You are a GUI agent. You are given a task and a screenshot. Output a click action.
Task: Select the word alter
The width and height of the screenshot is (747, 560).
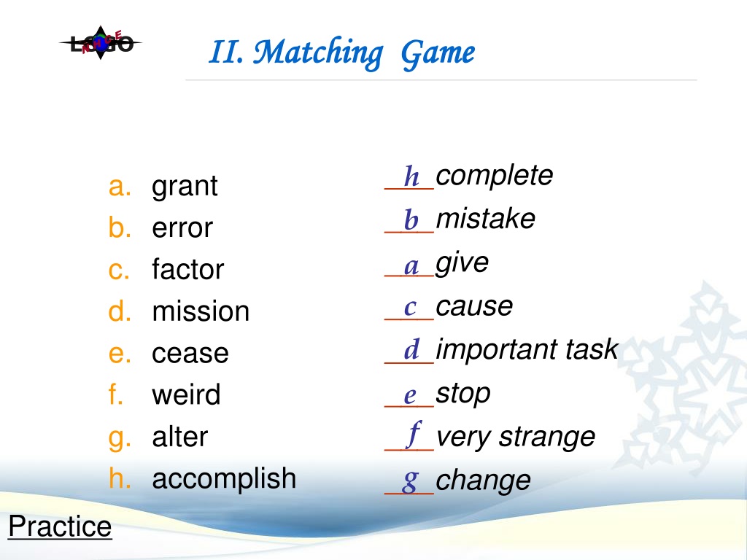point(179,437)
